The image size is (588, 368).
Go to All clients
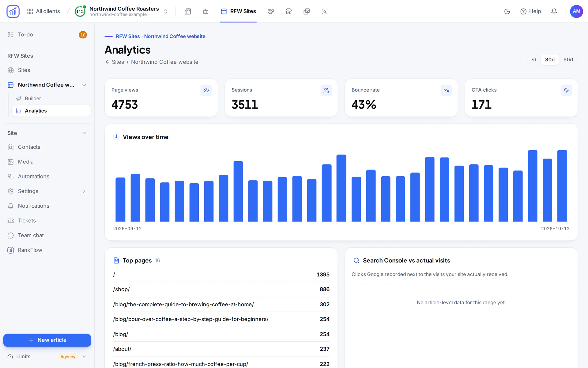pyautogui.click(x=43, y=11)
